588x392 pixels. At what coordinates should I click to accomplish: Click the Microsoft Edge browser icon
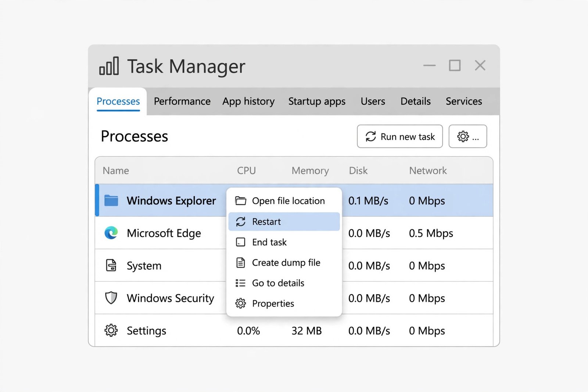click(111, 233)
